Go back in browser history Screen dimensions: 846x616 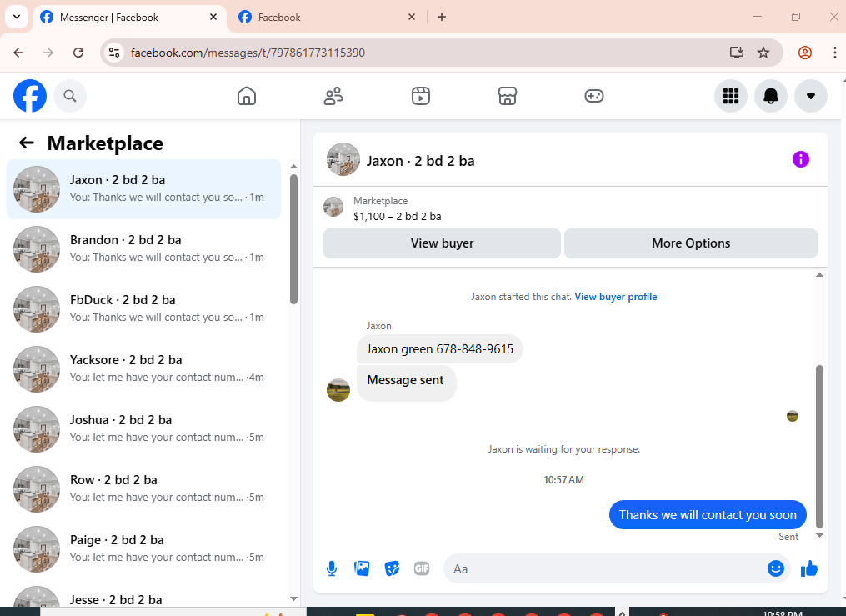click(x=18, y=53)
